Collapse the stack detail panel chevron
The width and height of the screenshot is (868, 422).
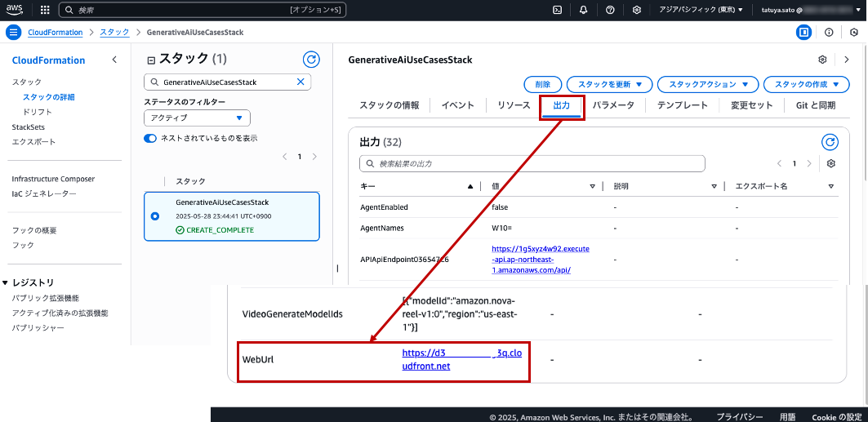(847, 60)
